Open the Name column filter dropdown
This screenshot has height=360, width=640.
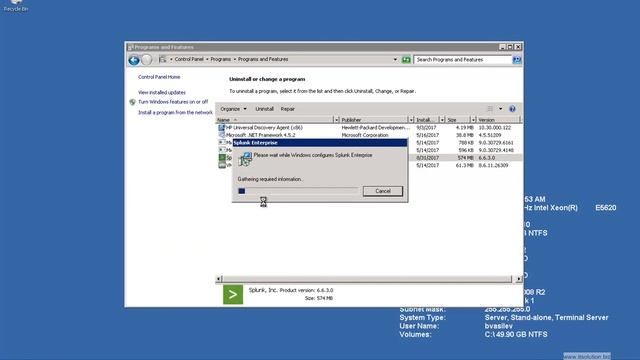pyautogui.click(x=336, y=120)
